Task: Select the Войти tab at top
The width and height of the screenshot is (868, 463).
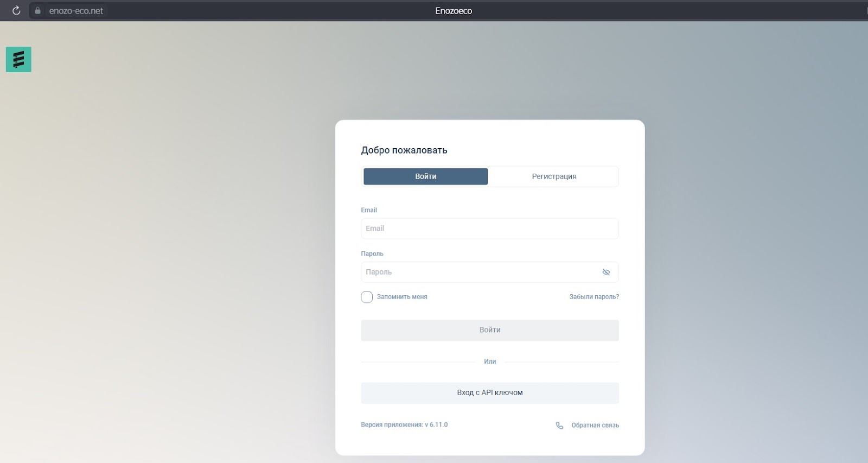Action: pyautogui.click(x=425, y=176)
